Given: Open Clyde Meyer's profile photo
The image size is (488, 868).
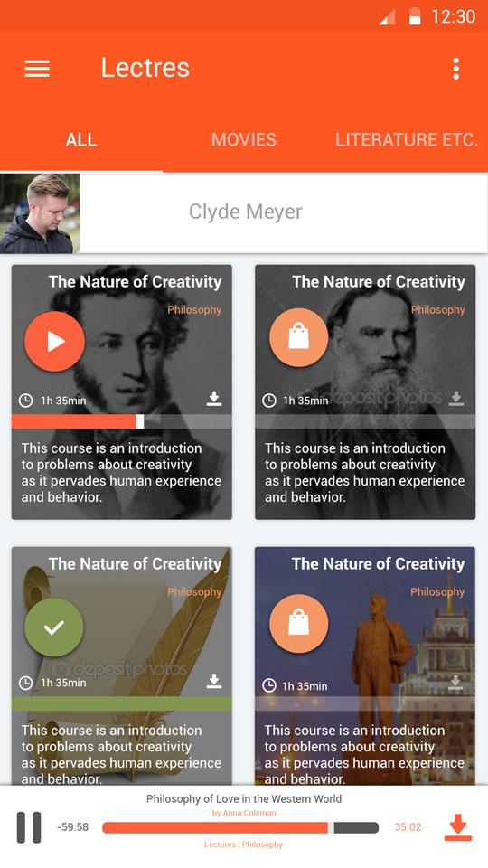Looking at the screenshot, I should [40, 213].
